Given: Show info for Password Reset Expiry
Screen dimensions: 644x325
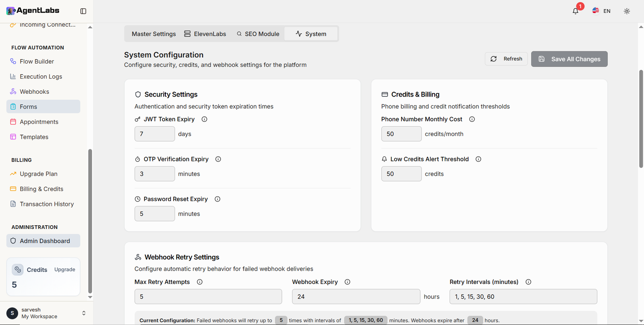Looking at the screenshot, I should tap(217, 199).
